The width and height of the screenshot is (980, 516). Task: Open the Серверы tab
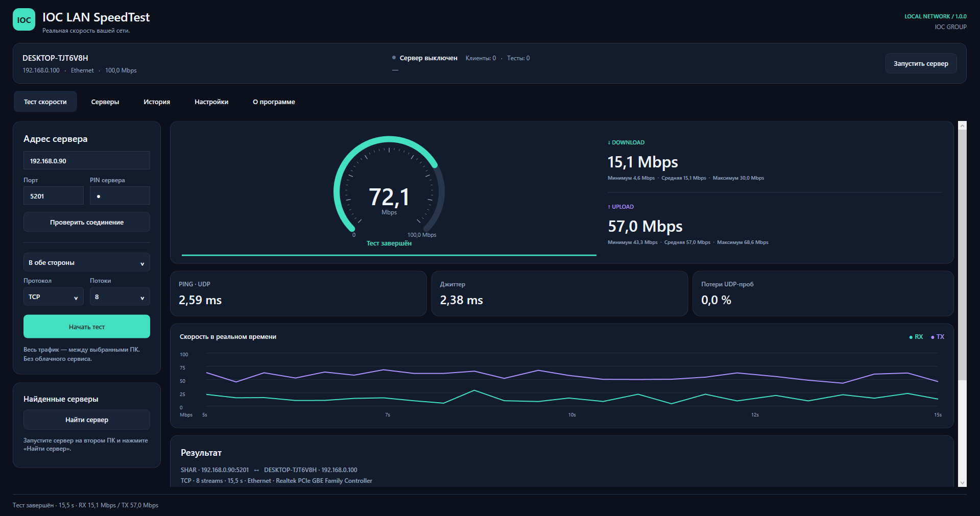click(x=105, y=102)
